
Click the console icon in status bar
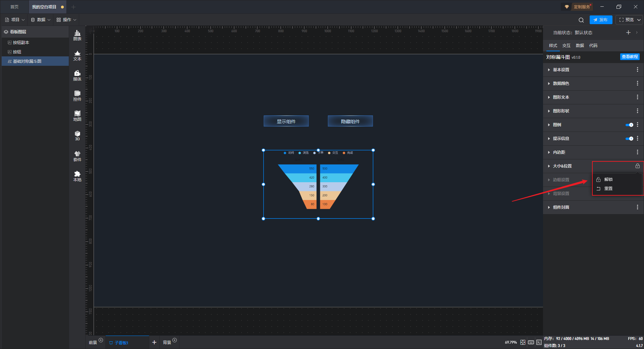539,342
